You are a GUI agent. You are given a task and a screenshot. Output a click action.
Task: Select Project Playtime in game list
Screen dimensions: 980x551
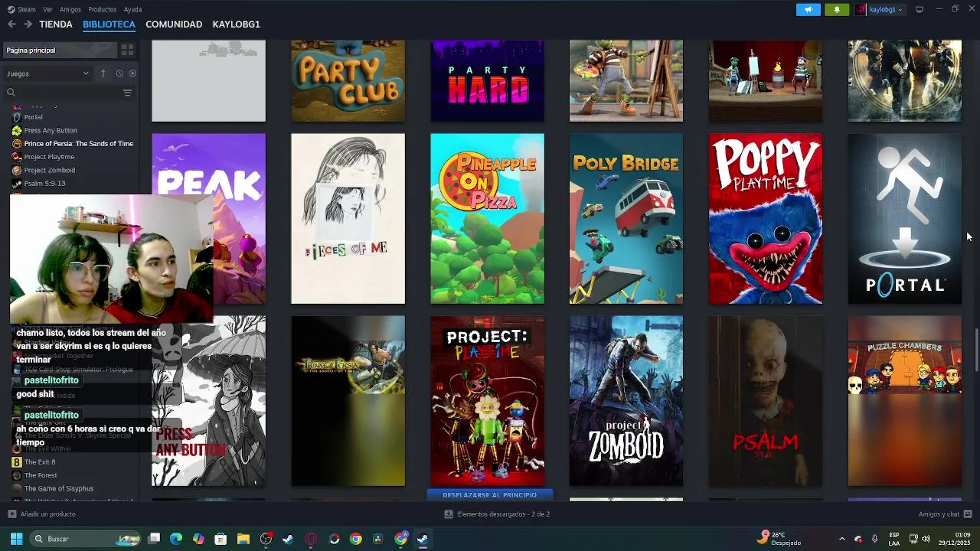pyautogui.click(x=49, y=157)
